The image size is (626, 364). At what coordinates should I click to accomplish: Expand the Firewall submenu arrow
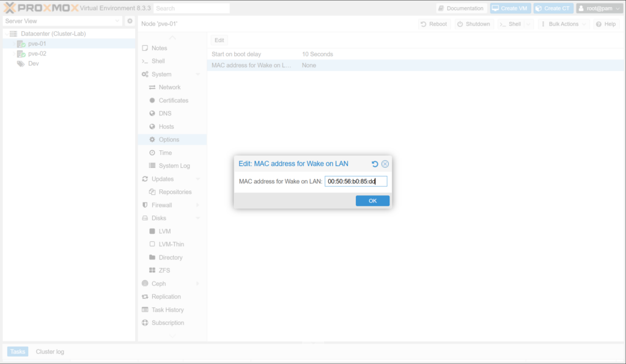(x=198, y=205)
